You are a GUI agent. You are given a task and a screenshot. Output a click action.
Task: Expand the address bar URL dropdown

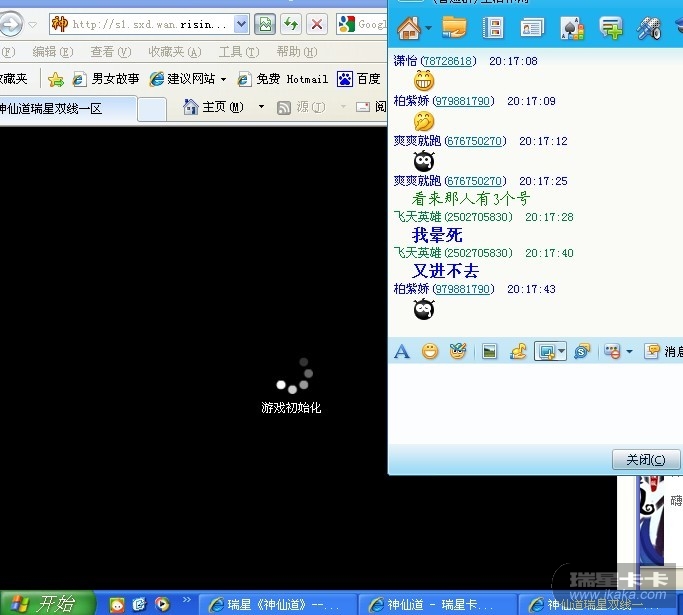[243, 24]
